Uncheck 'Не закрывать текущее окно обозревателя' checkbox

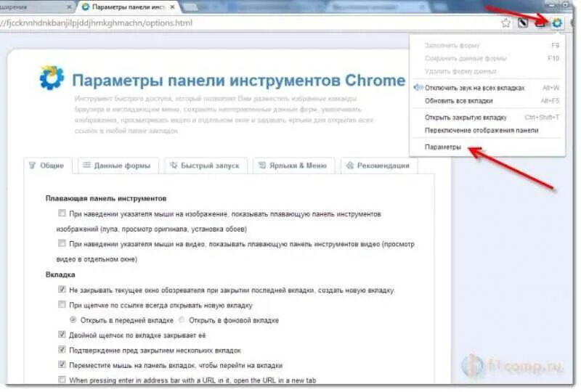tap(62, 289)
